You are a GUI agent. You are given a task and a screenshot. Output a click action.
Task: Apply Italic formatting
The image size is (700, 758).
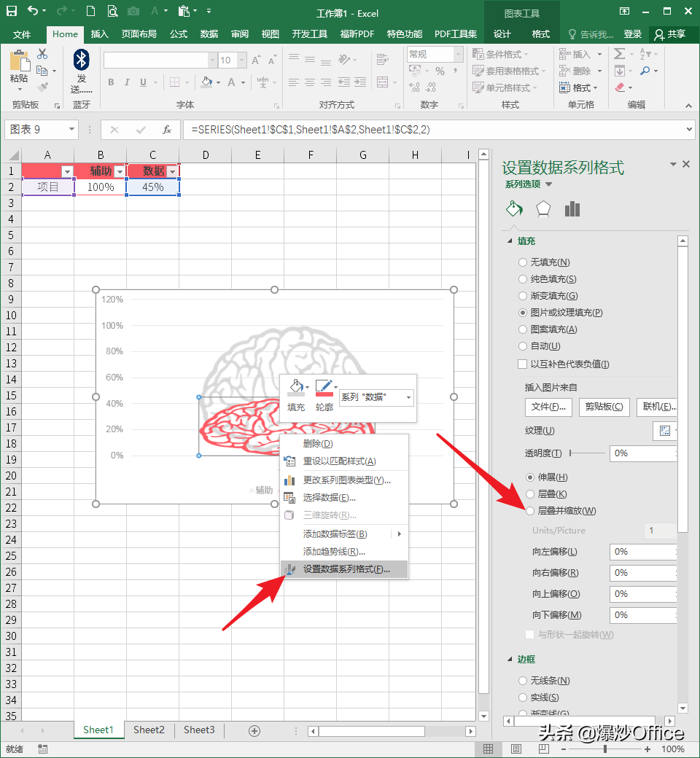tap(127, 82)
